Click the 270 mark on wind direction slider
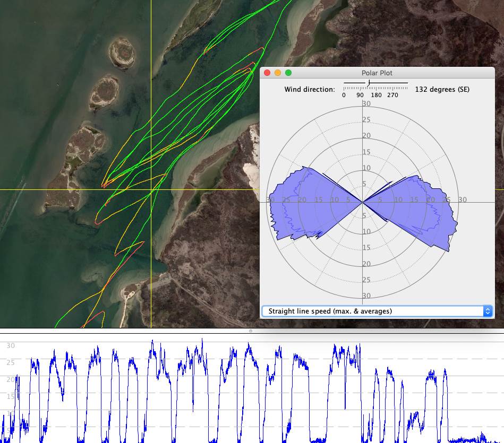Screen dimensions: 504x443 click(392, 95)
